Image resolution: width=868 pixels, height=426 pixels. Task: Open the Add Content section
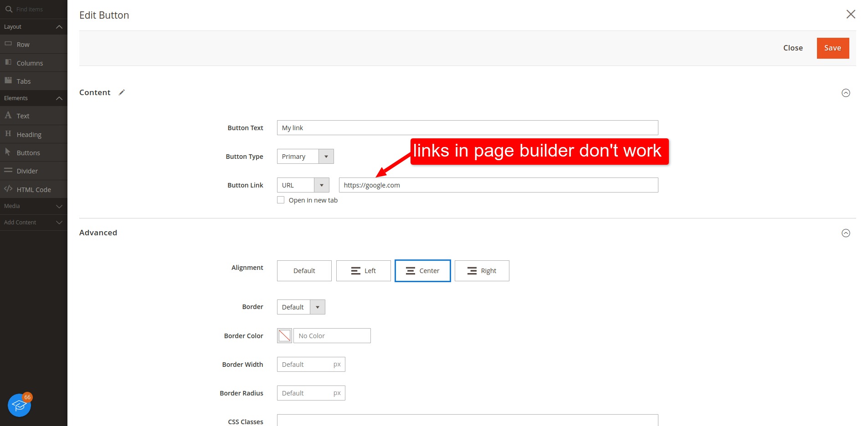[x=34, y=222]
